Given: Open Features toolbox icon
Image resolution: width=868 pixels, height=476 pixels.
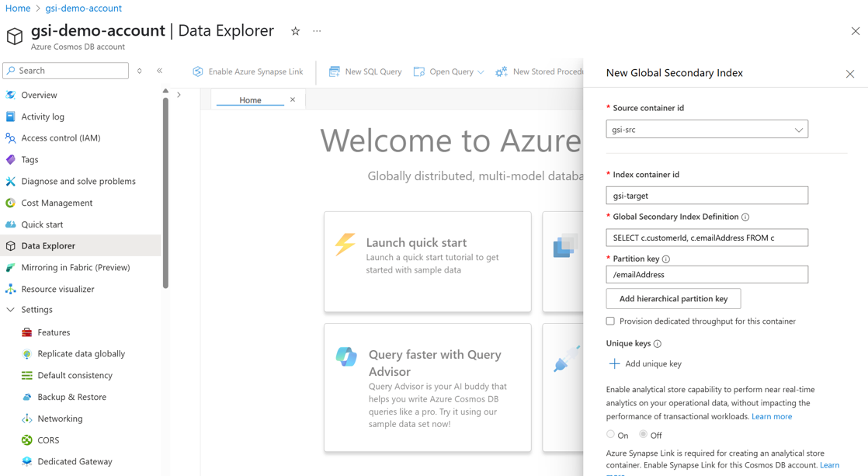Looking at the screenshot, I should pos(26,332).
